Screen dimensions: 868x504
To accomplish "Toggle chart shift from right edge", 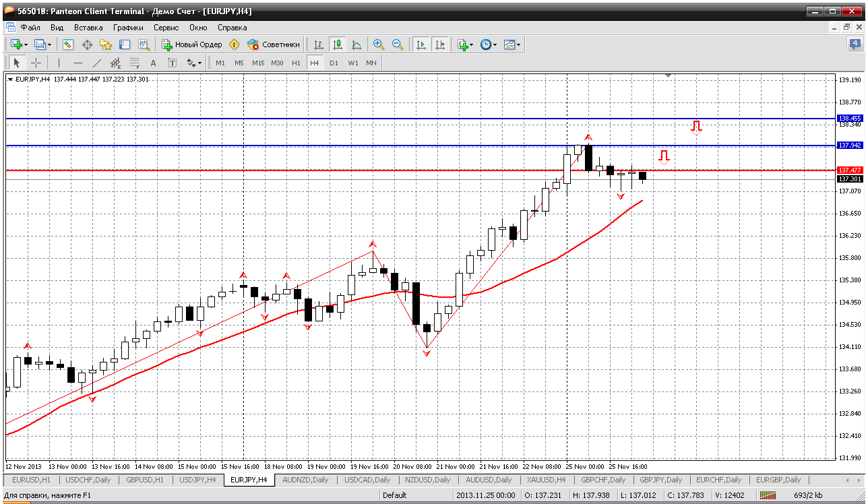I will coord(440,44).
